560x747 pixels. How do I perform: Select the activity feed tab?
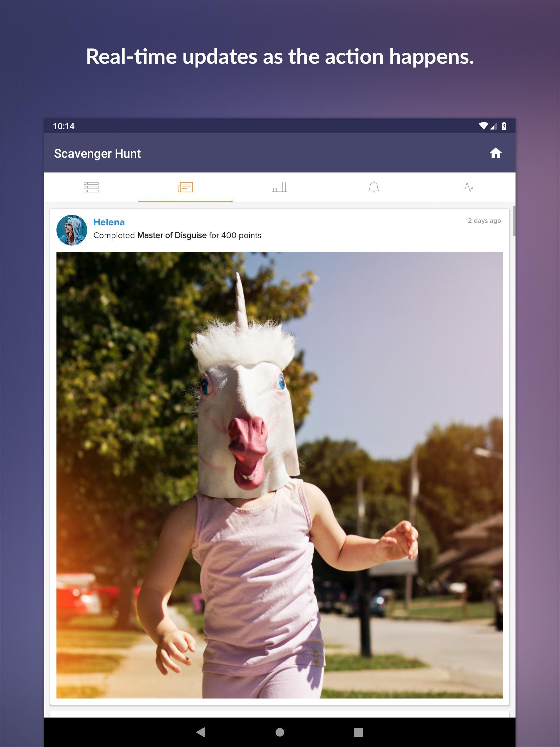pyautogui.click(x=185, y=187)
